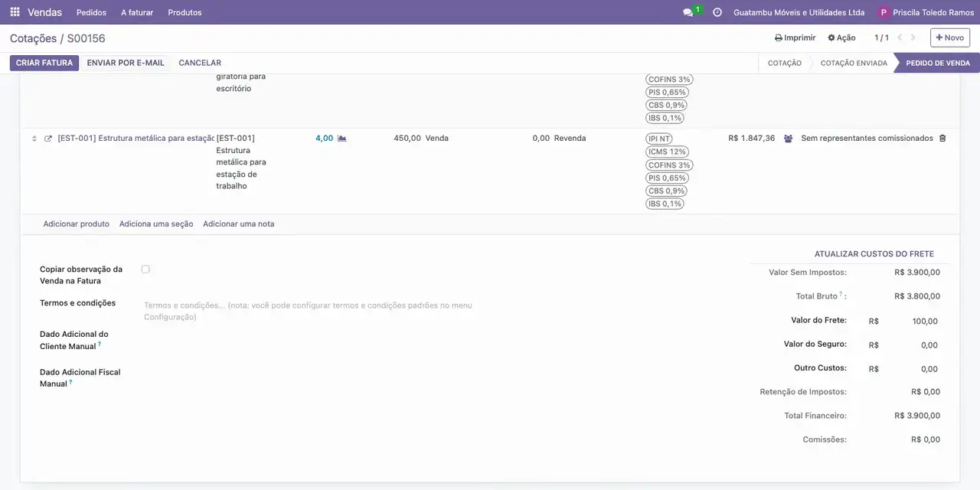Image resolution: width=980 pixels, height=490 pixels.
Task: Go to the previous record arrow
Action: click(x=900, y=38)
